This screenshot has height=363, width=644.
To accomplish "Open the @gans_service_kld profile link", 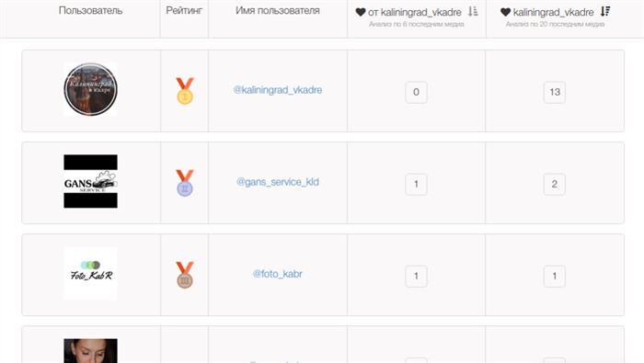I will point(278,182).
